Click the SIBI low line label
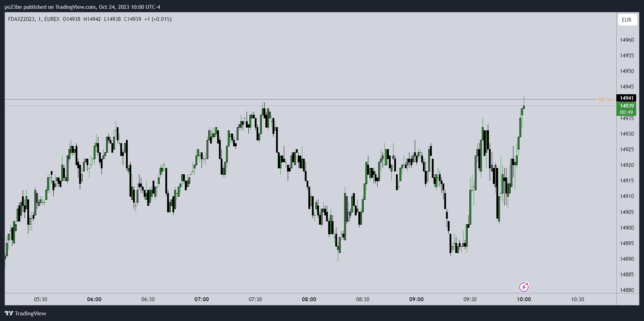Screen dimensions: 644x321 (605, 100)
